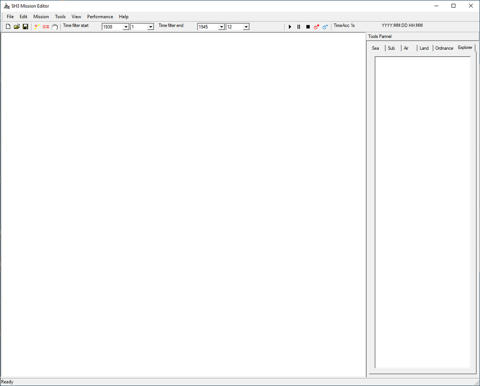480x386 pixels.
Task: Open the Edit menu
Action: click(x=23, y=17)
